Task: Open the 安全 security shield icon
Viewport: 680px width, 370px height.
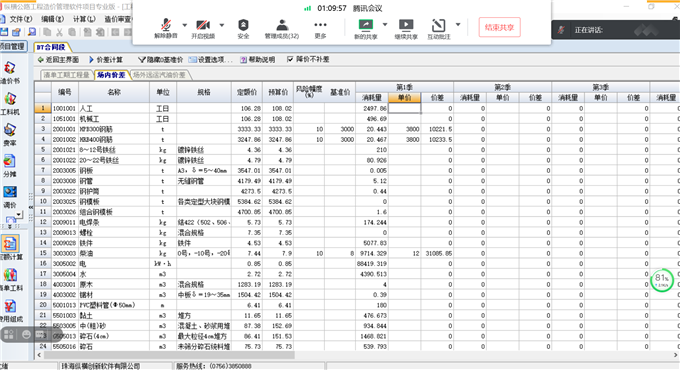Action: pos(243,29)
